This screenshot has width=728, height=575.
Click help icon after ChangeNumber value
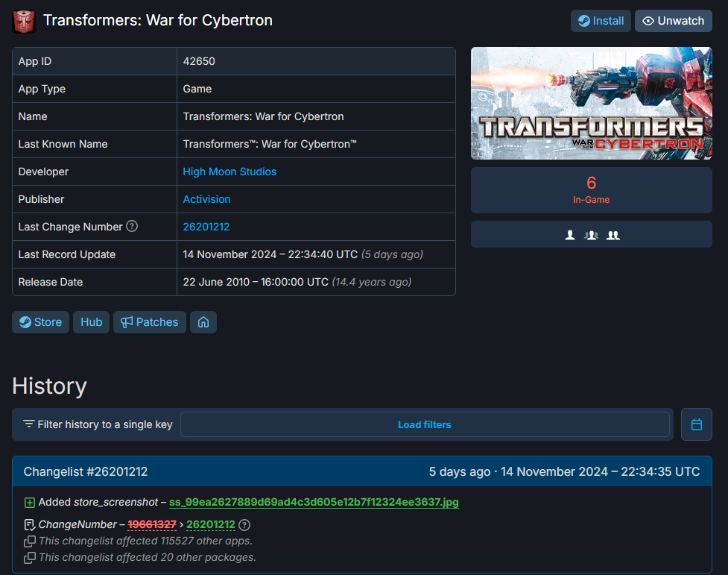pos(244,525)
